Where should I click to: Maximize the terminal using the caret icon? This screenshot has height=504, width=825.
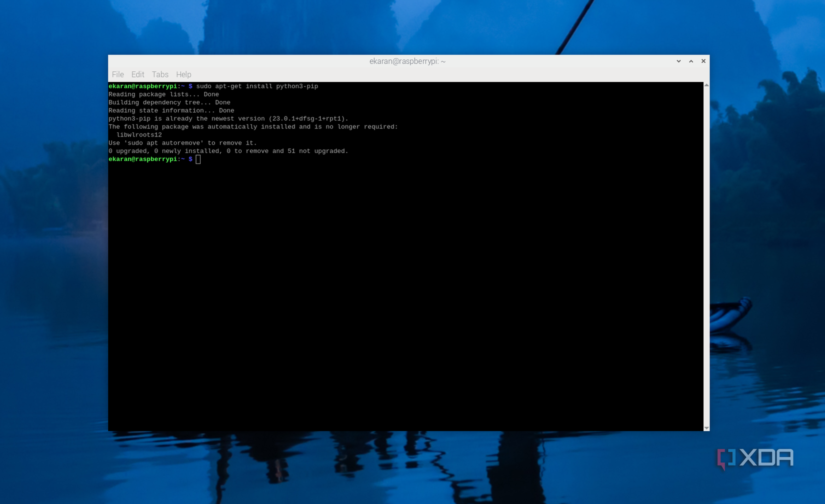click(690, 61)
